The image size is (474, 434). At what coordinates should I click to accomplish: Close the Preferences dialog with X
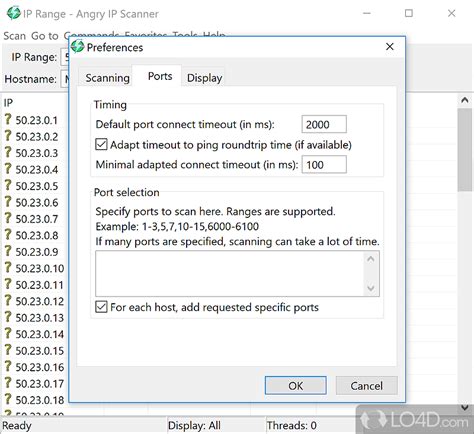coord(390,47)
